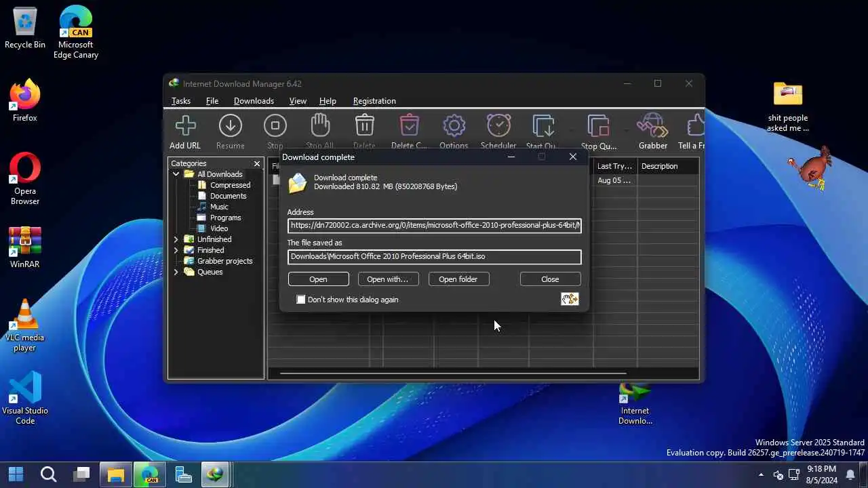
Task: Click the Description column header
Action: [x=668, y=166]
